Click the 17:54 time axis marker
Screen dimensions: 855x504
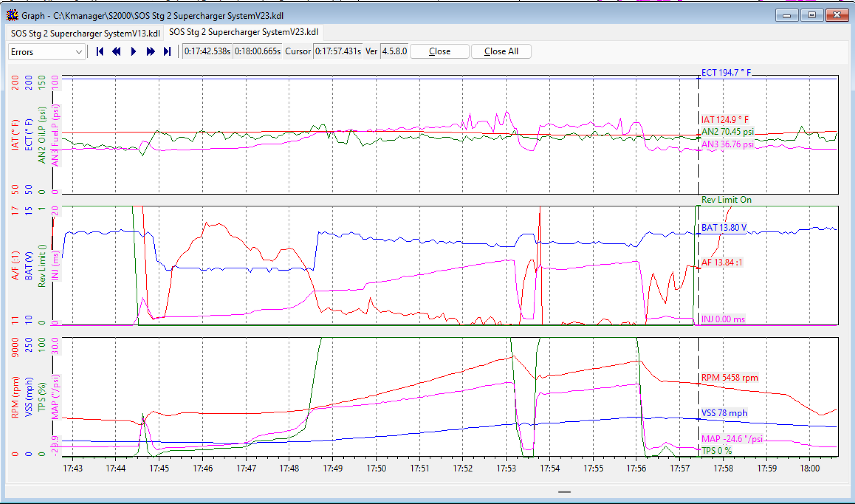click(549, 468)
